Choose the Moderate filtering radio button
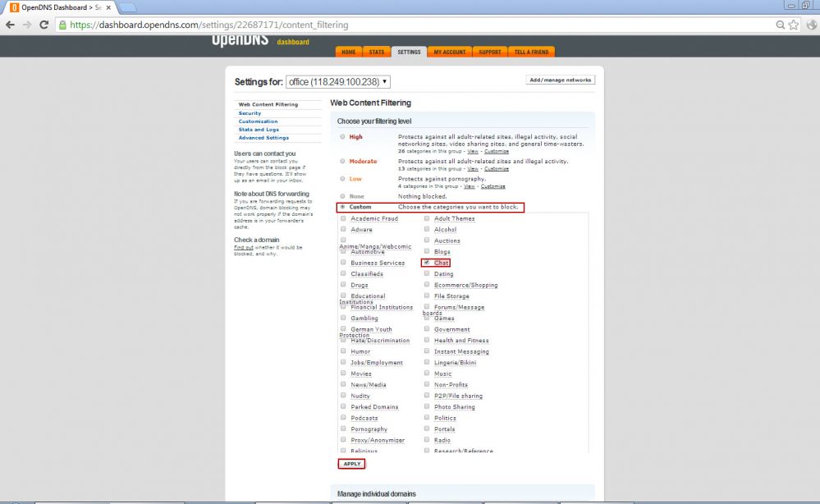The image size is (820, 504). pos(343,161)
